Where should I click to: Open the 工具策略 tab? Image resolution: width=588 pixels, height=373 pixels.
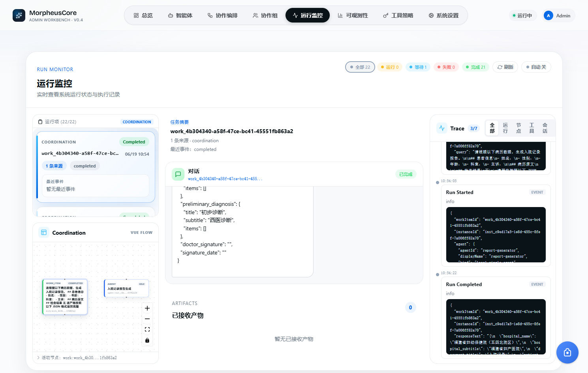point(398,15)
